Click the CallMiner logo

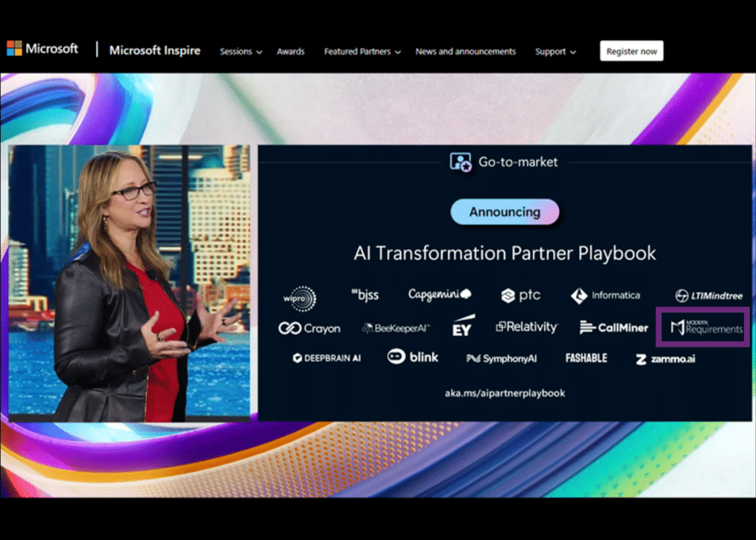click(x=614, y=328)
